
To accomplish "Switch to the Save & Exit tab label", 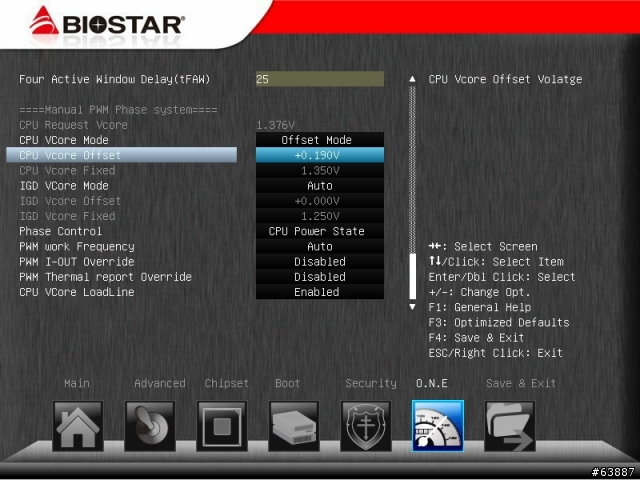I will tap(521, 383).
